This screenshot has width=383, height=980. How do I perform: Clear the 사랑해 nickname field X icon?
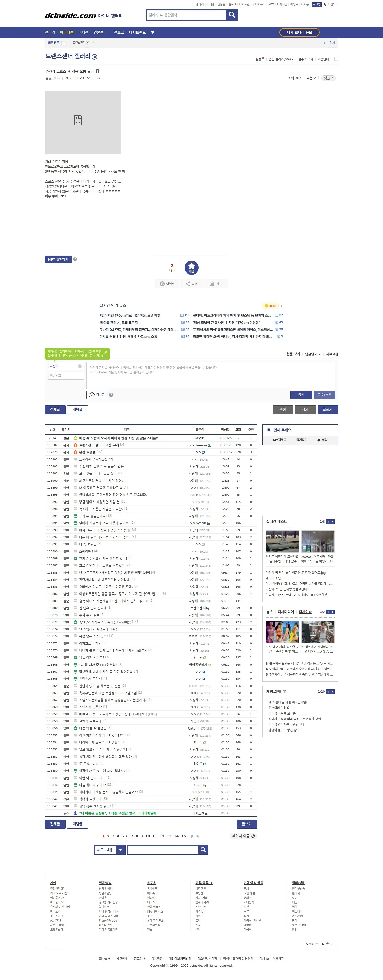click(x=80, y=366)
